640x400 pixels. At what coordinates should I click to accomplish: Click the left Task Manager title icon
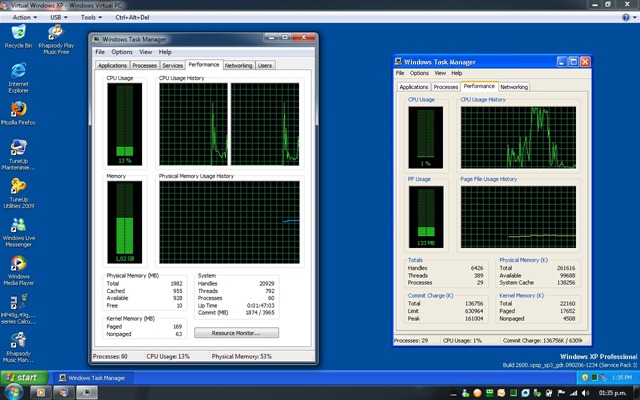97,39
